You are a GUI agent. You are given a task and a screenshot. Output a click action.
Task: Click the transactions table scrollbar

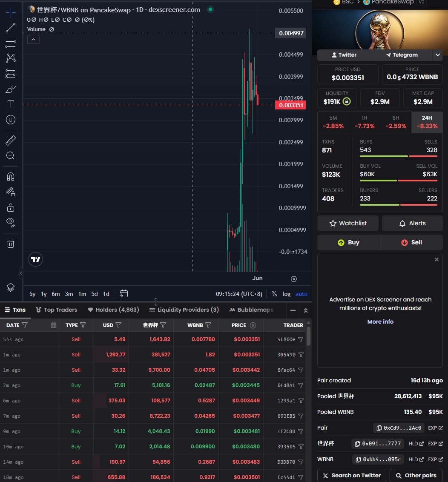[308, 336]
